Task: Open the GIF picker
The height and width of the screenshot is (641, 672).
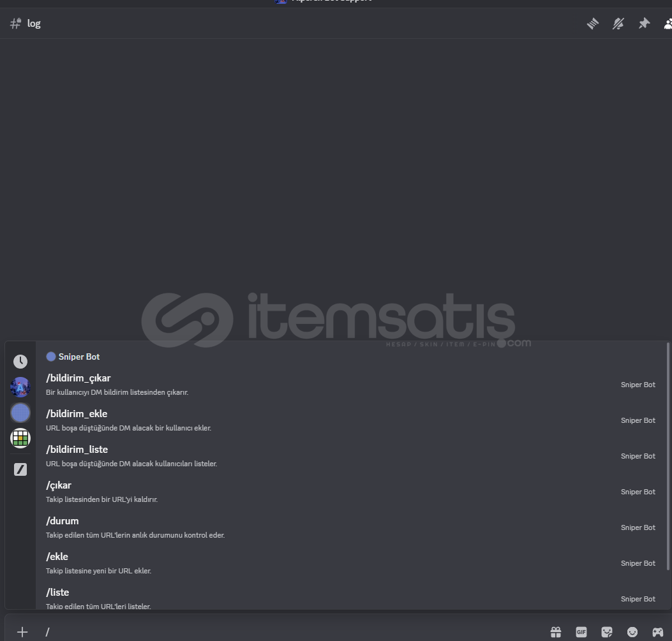Action: click(581, 632)
